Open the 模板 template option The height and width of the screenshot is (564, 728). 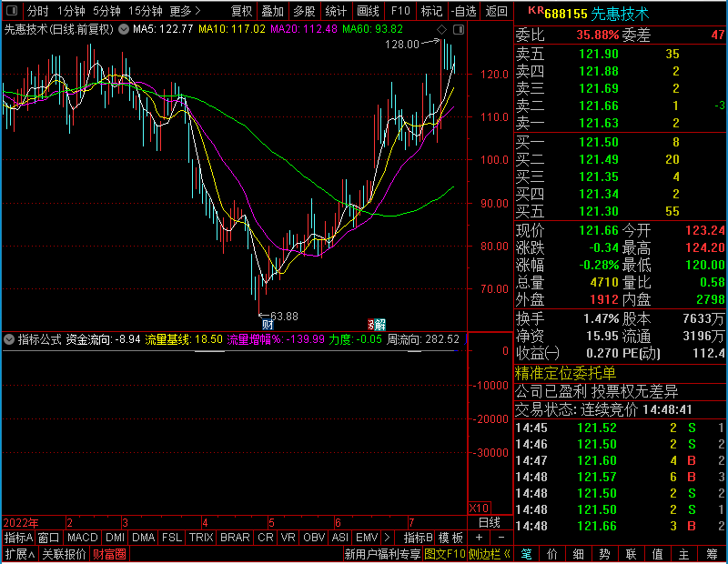click(450, 538)
